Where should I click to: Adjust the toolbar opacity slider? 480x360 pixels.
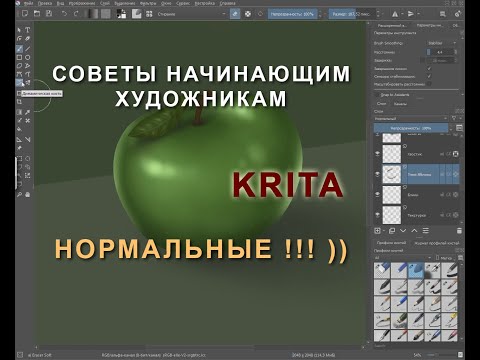[292, 14]
